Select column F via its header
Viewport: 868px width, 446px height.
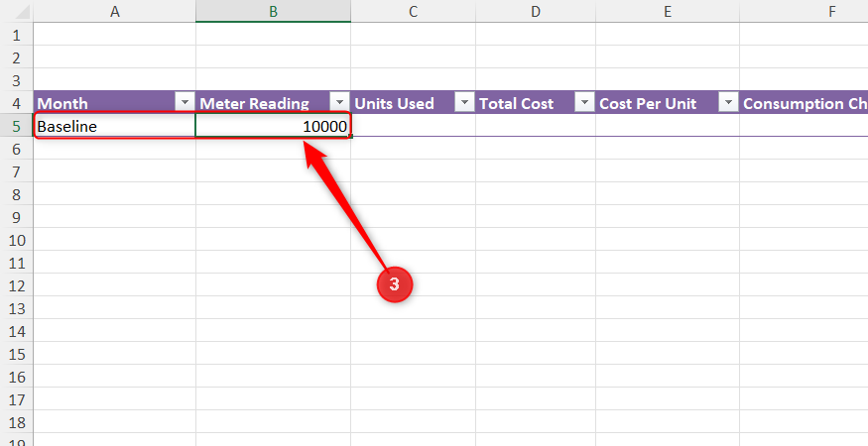pyautogui.click(x=804, y=11)
